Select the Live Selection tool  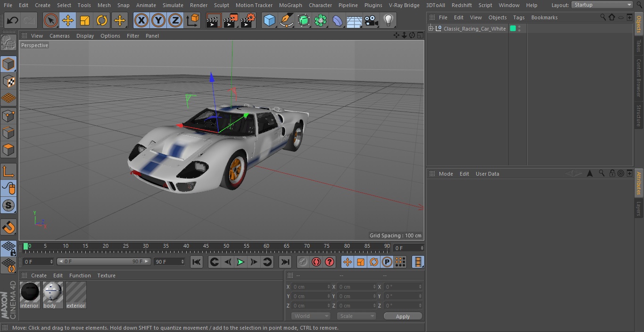[x=50, y=20]
